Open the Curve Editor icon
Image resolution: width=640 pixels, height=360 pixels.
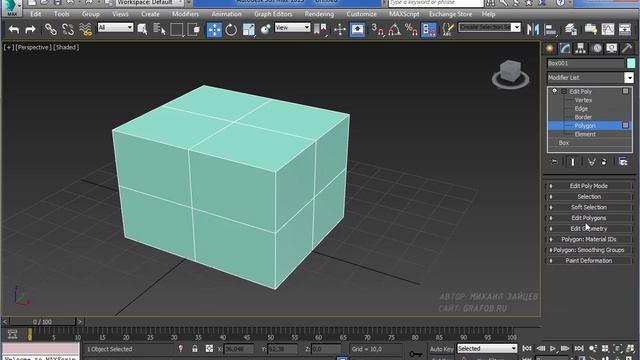[608, 29]
